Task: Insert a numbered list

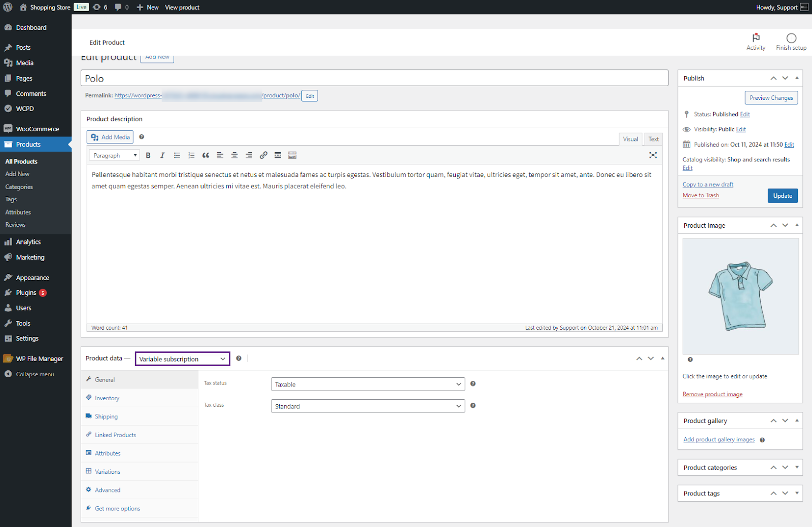Action: [x=191, y=155]
